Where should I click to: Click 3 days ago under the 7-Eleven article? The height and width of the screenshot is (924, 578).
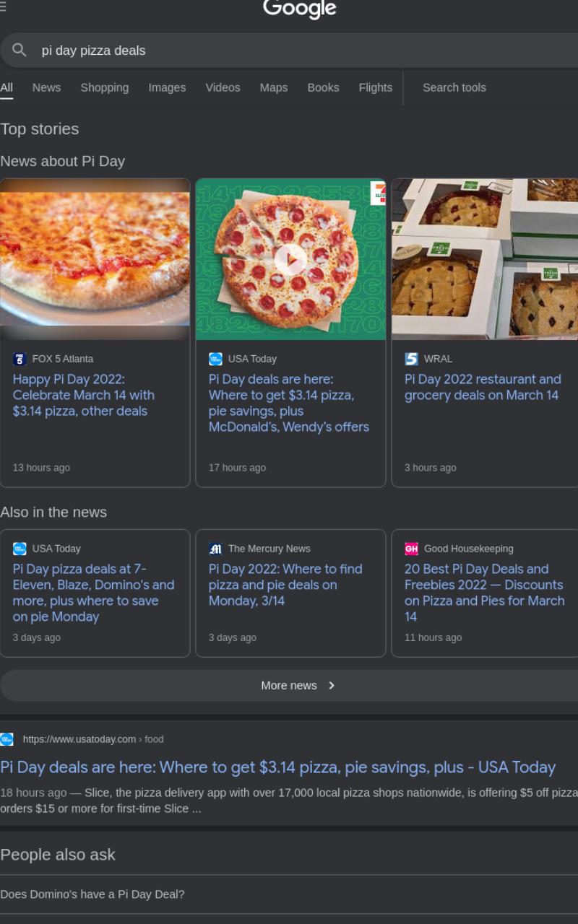pyautogui.click(x=36, y=637)
